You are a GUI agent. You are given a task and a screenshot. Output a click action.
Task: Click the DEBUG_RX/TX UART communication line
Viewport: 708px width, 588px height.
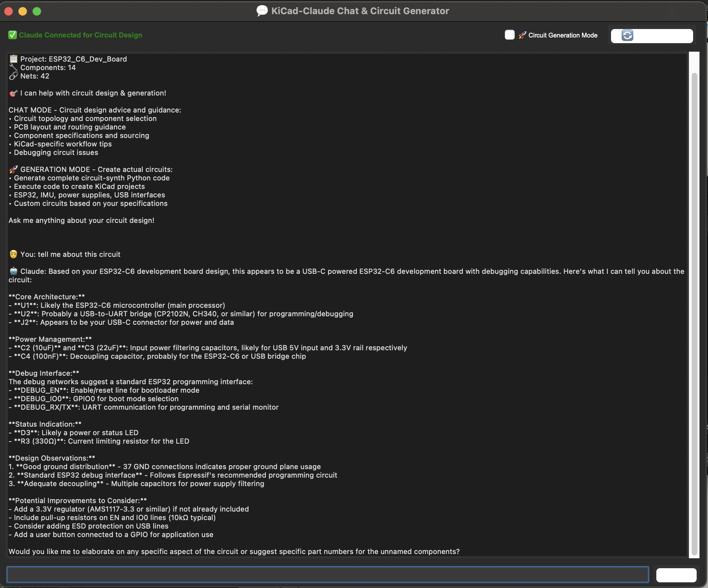tap(144, 407)
